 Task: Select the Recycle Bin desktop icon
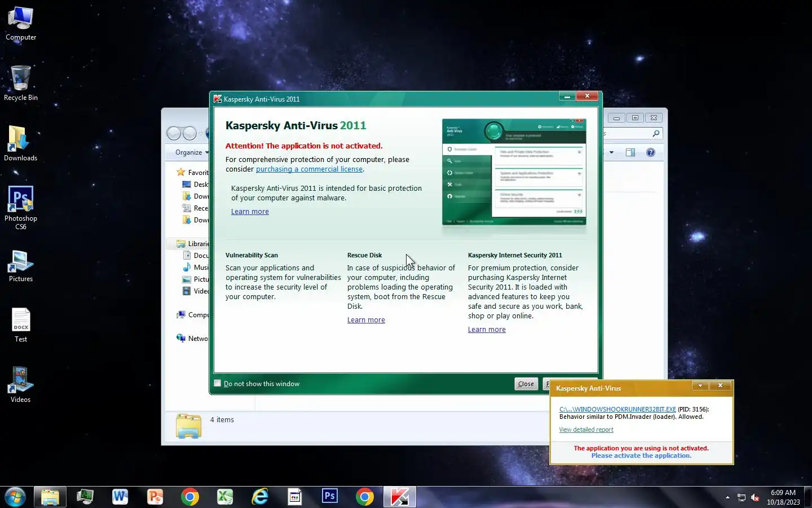pyautogui.click(x=21, y=84)
